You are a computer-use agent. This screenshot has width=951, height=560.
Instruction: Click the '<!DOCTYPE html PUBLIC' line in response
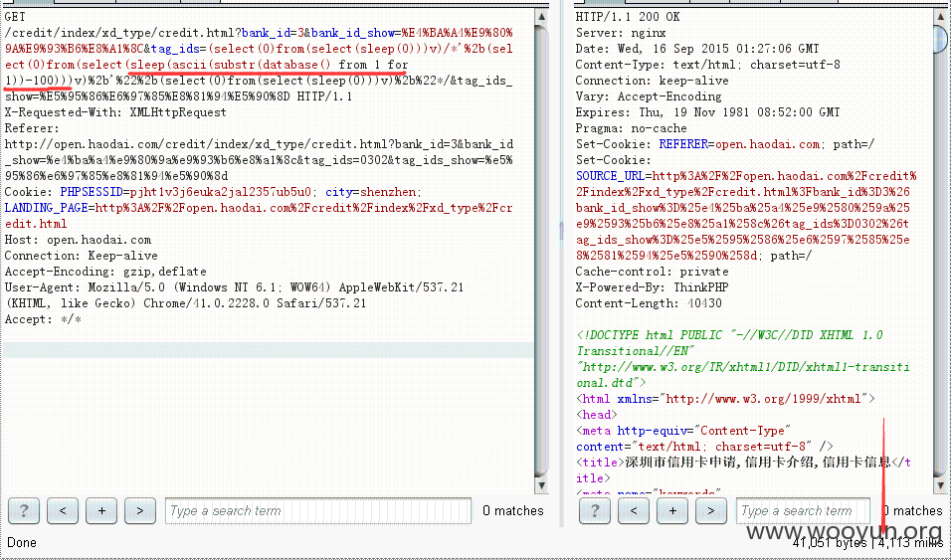tap(729, 335)
